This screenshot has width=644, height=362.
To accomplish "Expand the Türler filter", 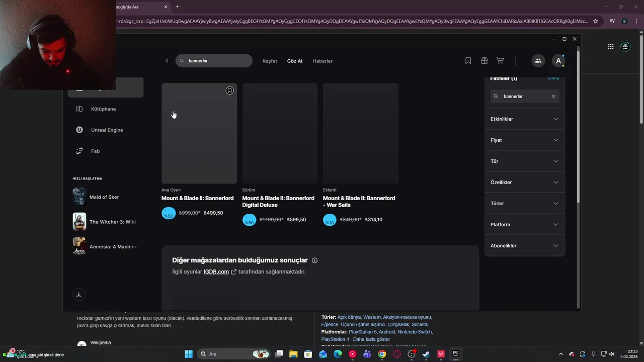I will (524, 204).
